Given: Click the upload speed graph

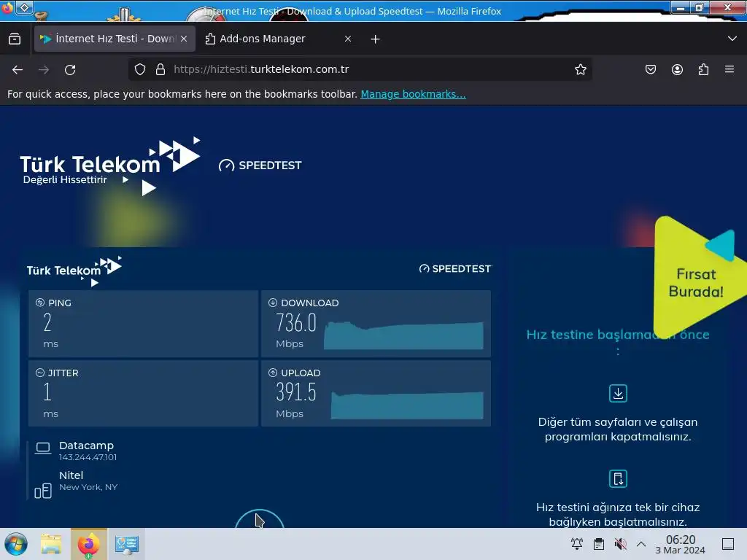Looking at the screenshot, I should point(407,405).
